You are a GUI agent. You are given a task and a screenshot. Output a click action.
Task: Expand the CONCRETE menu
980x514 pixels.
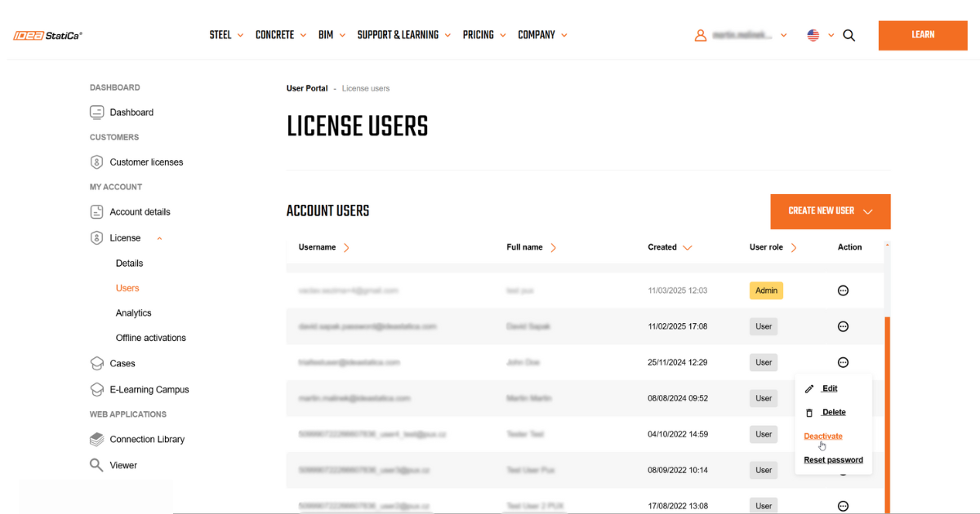tap(281, 35)
